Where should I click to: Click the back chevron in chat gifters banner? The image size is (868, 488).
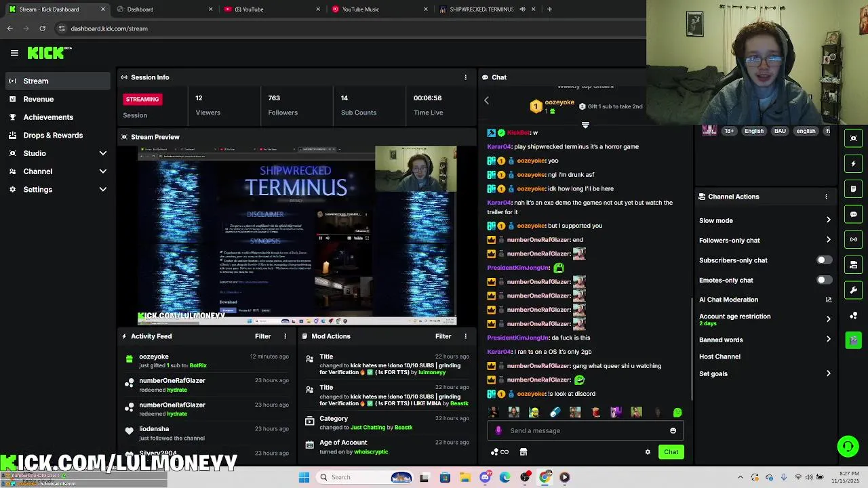[x=486, y=100]
